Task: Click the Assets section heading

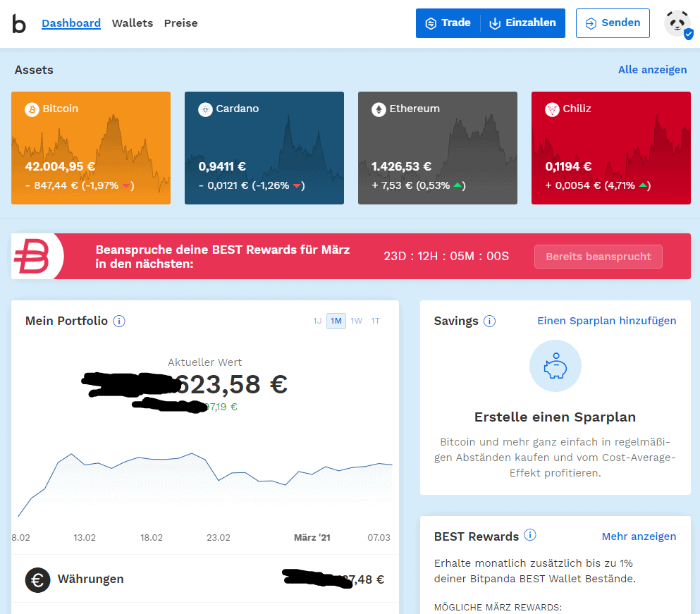Action: tap(34, 70)
